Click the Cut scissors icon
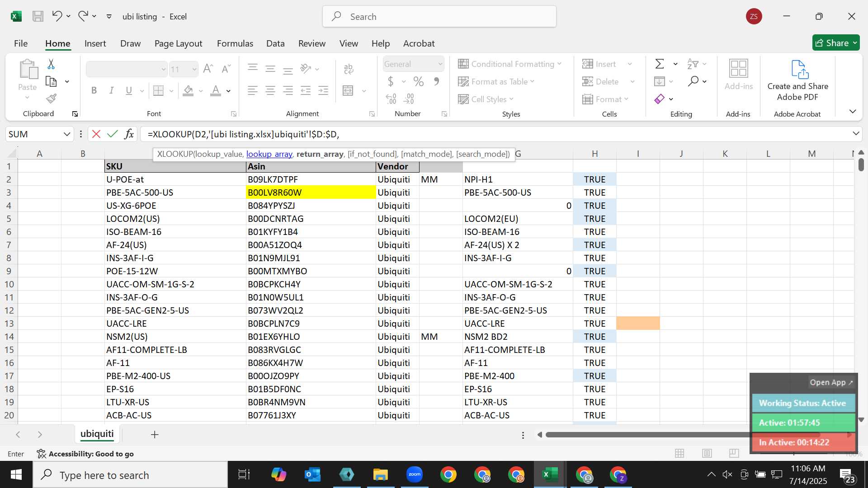This screenshot has height=488, width=868. 51,64
